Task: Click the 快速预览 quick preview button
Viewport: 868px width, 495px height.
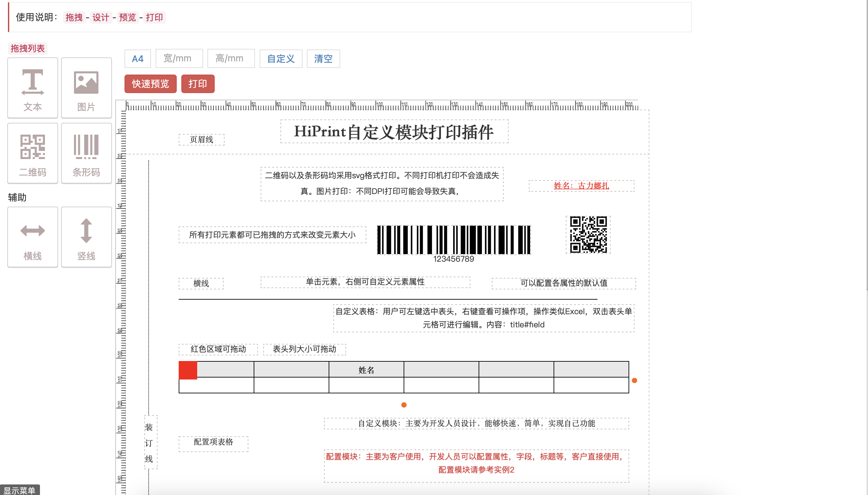Action: click(150, 83)
